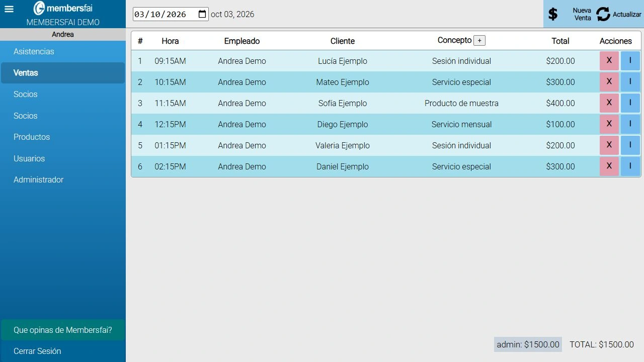Click the dollar sign new sale icon
This screenshot has height=362, width=644.
coord(553,14)
